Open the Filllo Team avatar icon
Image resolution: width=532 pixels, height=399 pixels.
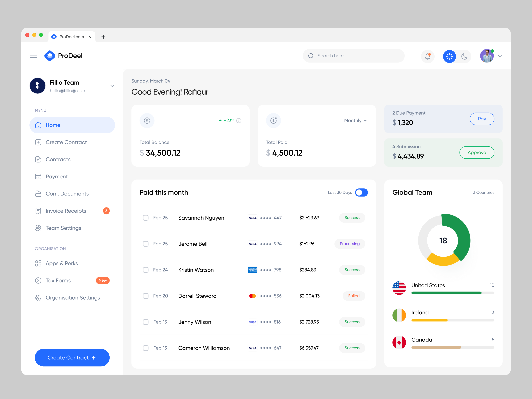point(38,86)
